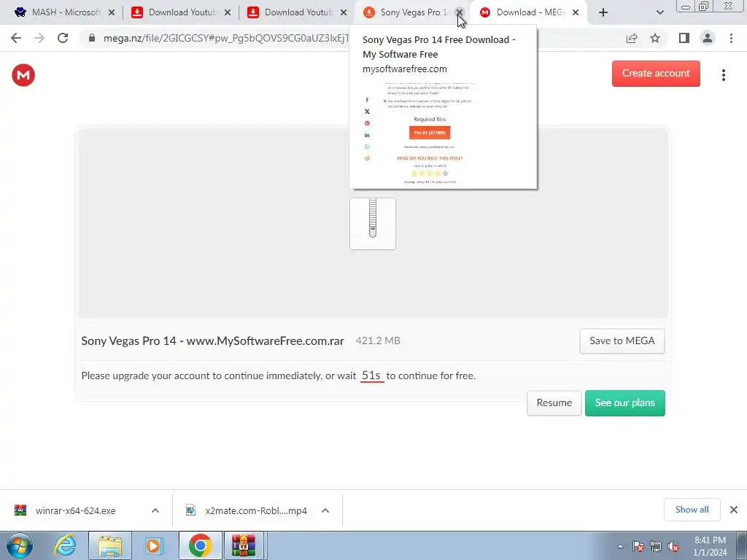Close the Sony Vegas Pro tab
Image resolution: width=747 pixels, height=560 pixels.
coord(460,12)
